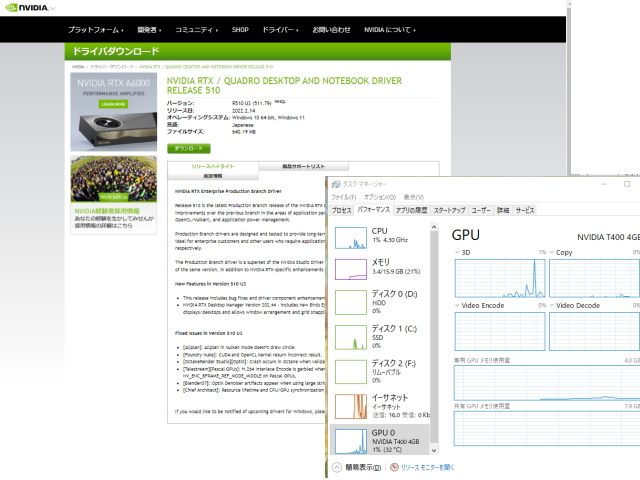Click the sidebar scrollbar up arrow
Image resolution: width=640 pixels, height=480 pixels.
pyautogui.click(x=434, y=227)
